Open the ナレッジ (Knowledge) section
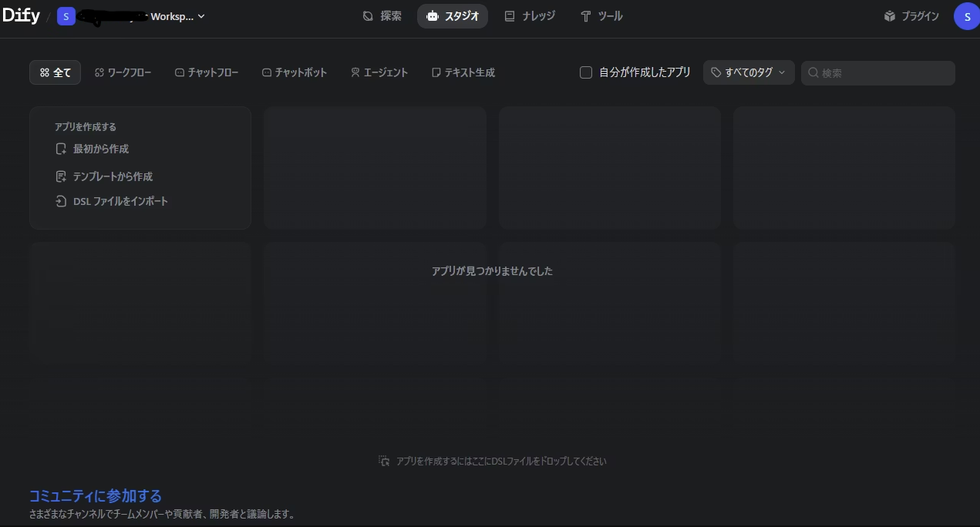The image size is (980, 527). pyautogui.click(x=530, y=16)
